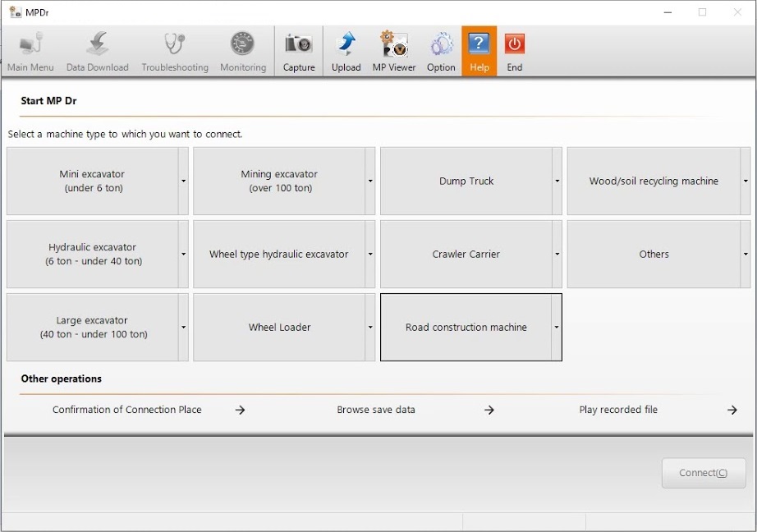Expand Hydraulic excavator dropdown arrow

[x=183, y=255]
